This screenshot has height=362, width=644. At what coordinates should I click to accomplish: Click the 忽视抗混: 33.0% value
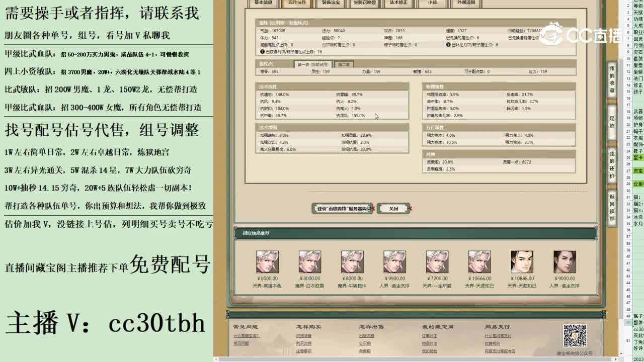pos(356,149)
